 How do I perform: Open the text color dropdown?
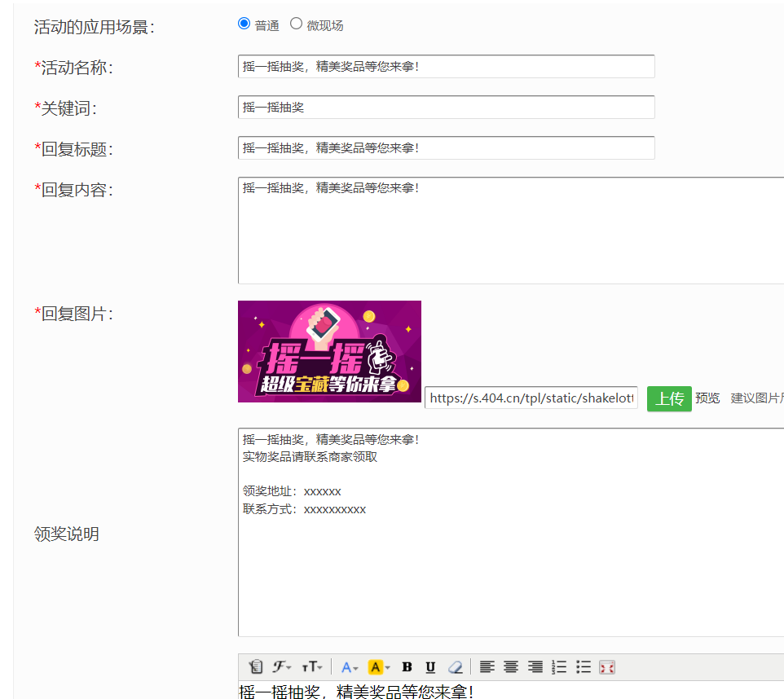tap(350, 667)
